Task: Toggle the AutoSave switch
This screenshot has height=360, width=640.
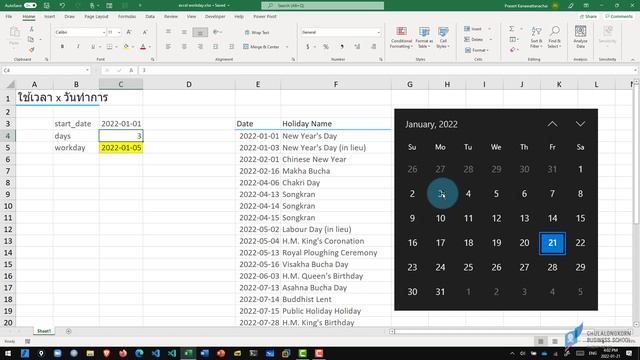Action: tap(30, 6)
